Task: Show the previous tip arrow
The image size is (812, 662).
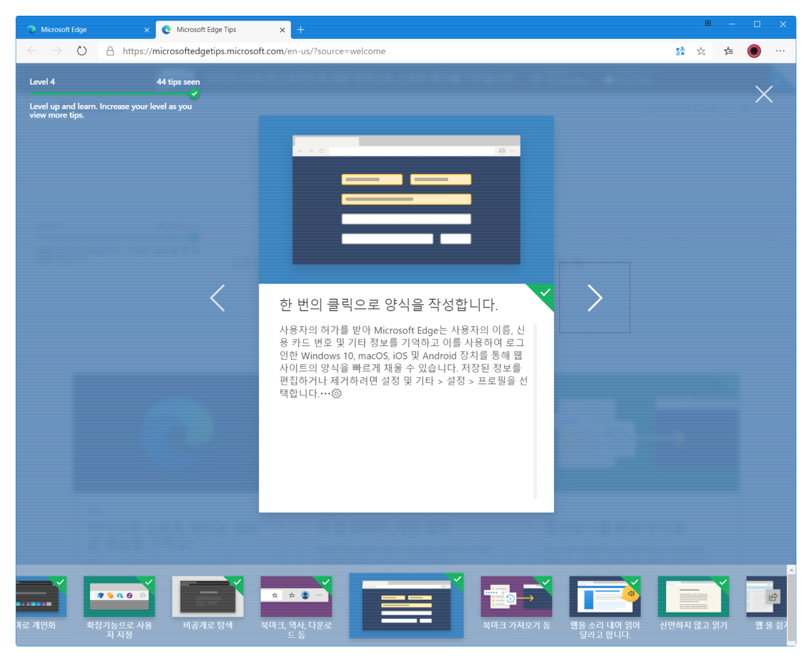Action: [218, 298]
